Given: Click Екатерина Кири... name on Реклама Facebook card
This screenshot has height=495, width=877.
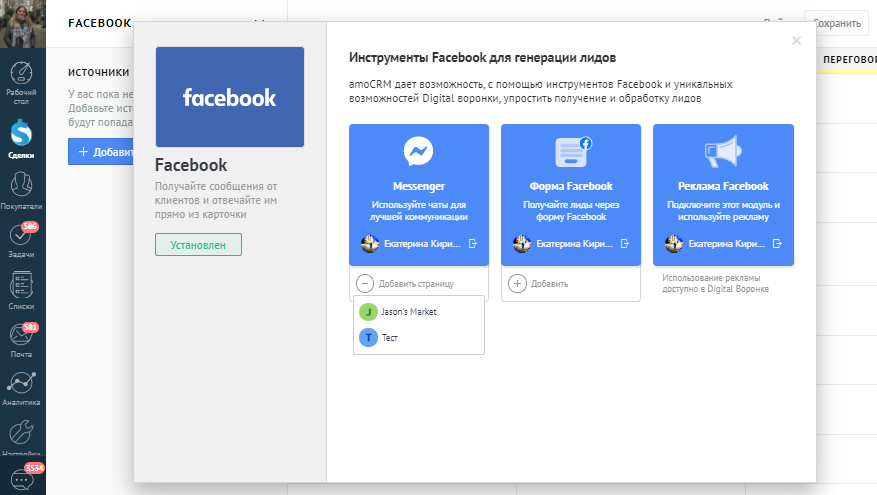Looking at the screenshot, I should coord(727,244).
